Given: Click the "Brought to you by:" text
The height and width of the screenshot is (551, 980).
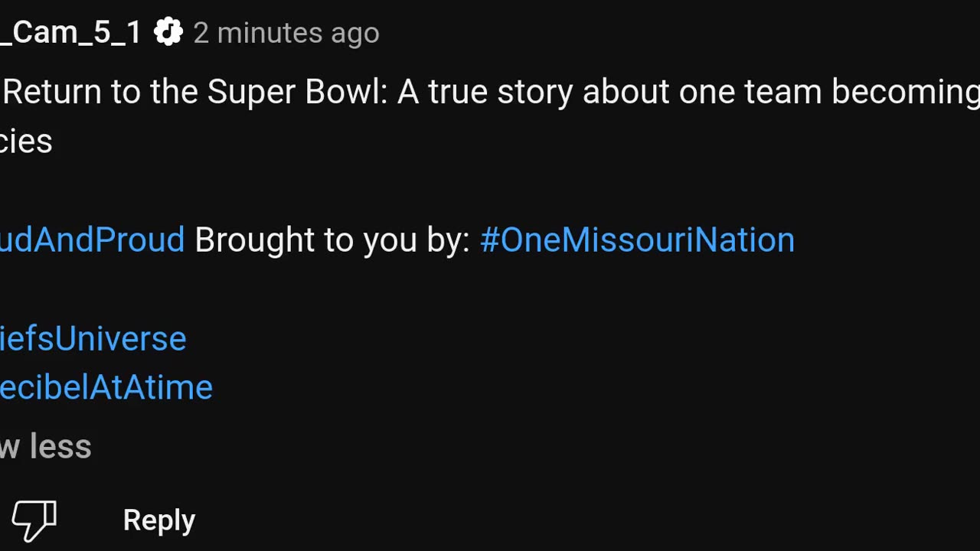Looking at the screenshot, I should tap(332, 240).
